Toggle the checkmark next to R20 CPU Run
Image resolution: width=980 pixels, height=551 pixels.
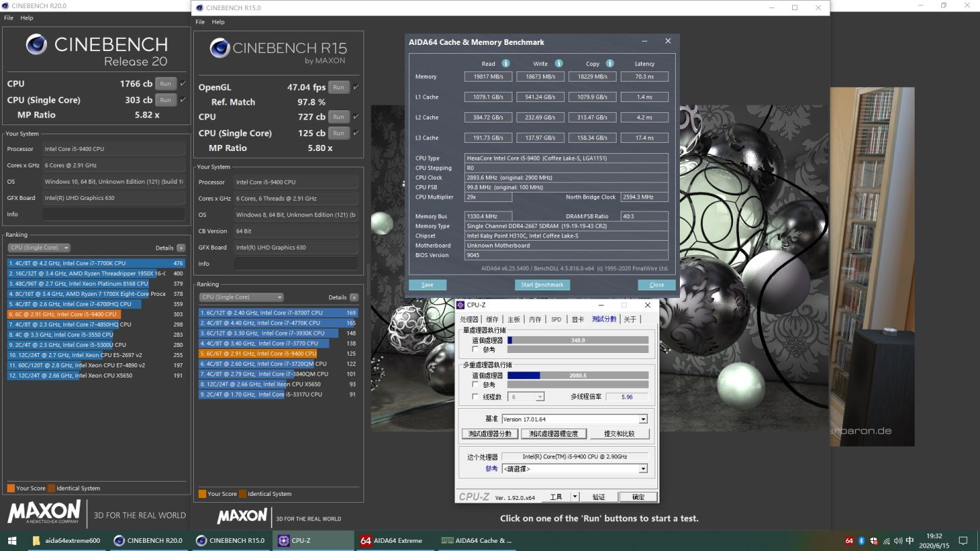click(x=182, y=84)
